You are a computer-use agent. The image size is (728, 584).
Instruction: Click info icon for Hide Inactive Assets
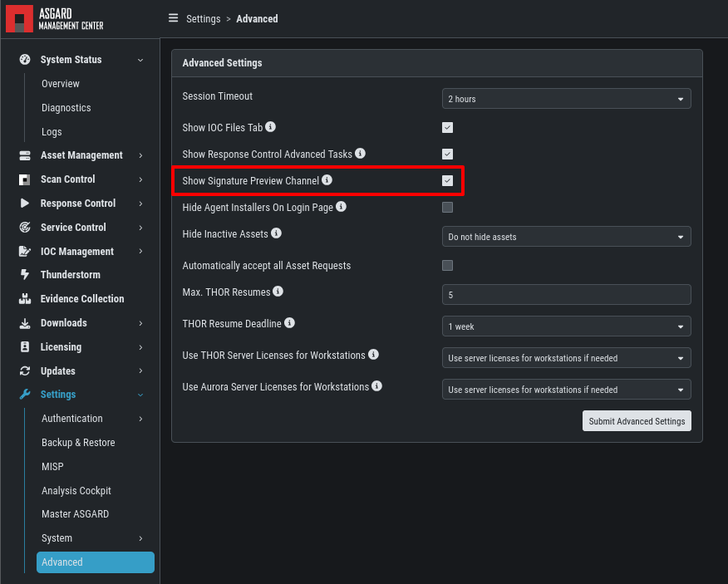(276, 233)
